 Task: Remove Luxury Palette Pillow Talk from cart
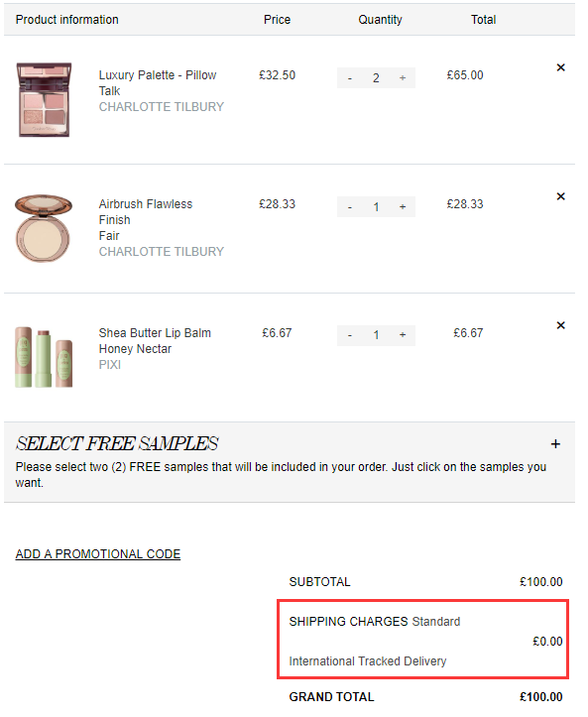[x=560, y=67]
